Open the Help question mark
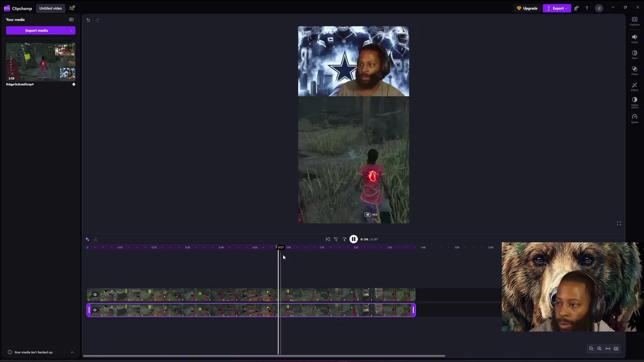 [587, 8]
